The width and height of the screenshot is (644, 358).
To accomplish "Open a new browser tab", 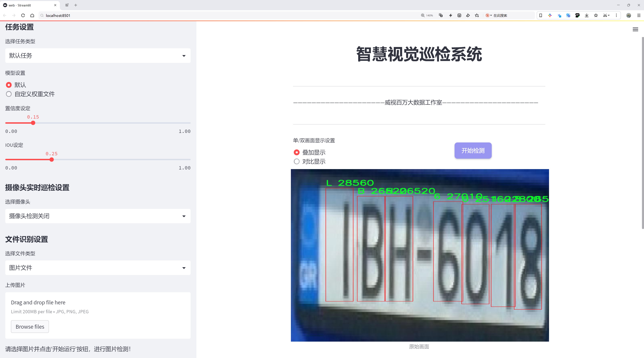I will (76, 5).
